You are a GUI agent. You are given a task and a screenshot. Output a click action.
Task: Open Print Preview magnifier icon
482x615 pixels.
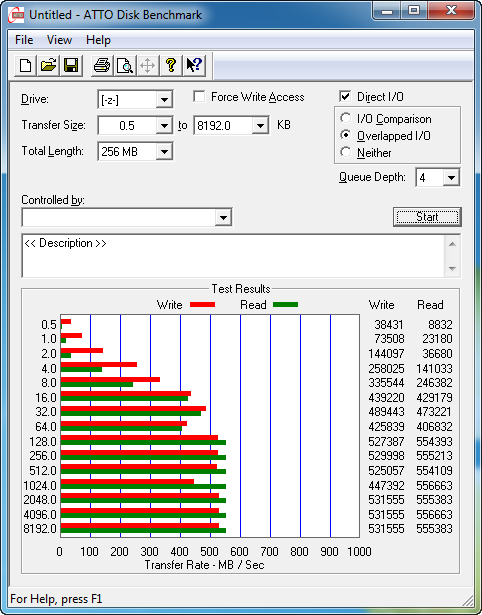click(125, 65)
